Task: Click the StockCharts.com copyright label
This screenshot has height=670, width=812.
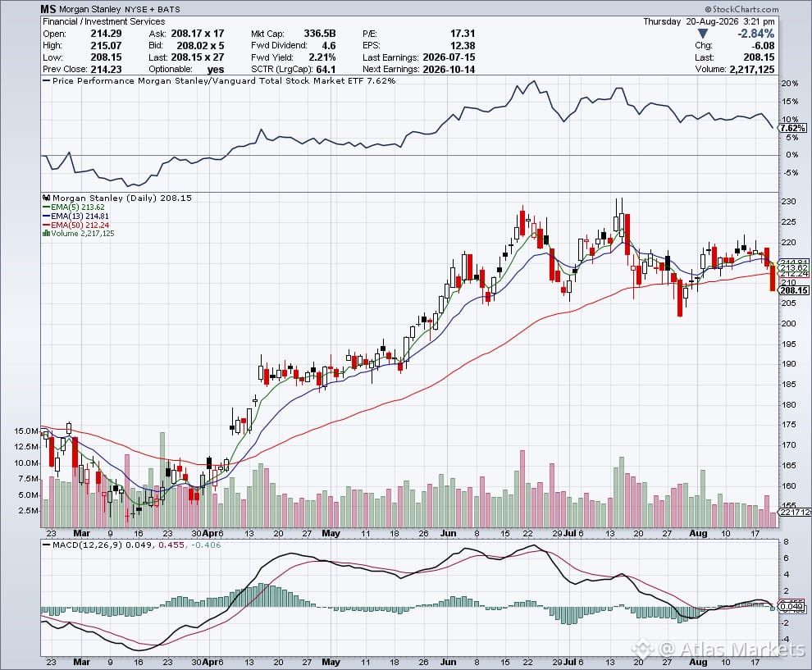Action: [x=741, y=9]
